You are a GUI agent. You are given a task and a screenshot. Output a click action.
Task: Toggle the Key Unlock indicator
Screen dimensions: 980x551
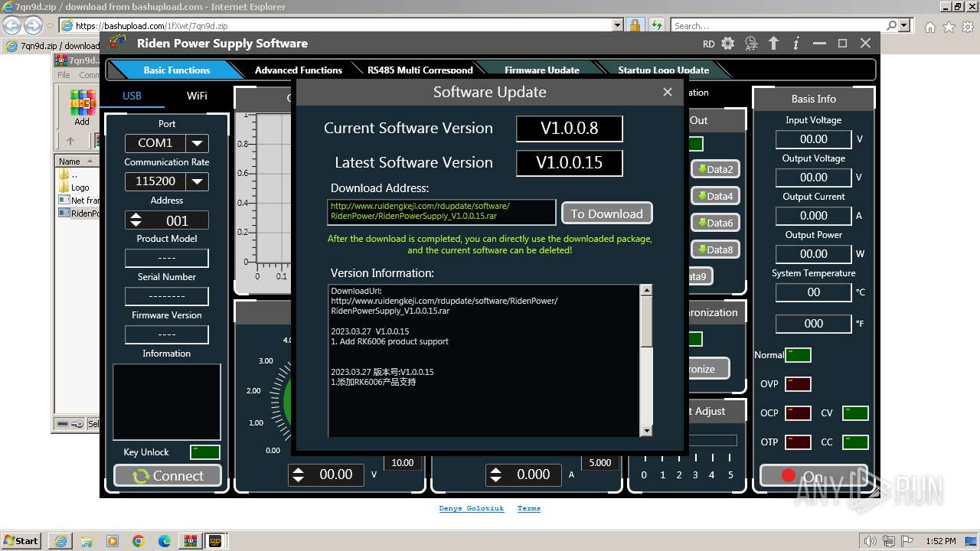(x=204, y=452)
